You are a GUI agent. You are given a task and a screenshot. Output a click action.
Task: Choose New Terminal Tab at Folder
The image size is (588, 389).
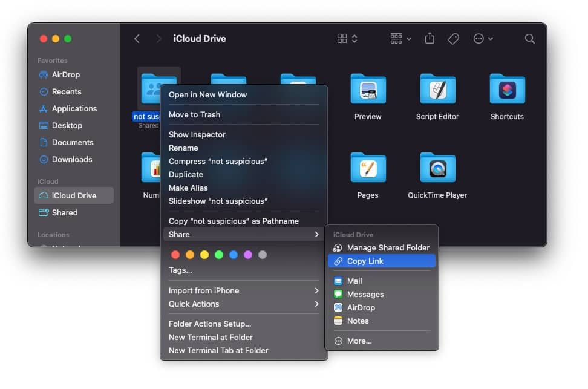(244, 351)
